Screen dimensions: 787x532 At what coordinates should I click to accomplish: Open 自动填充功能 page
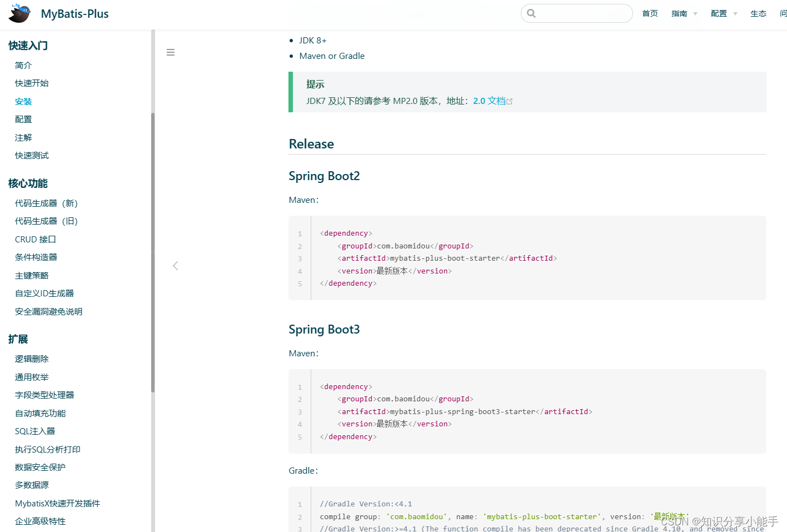40,414
